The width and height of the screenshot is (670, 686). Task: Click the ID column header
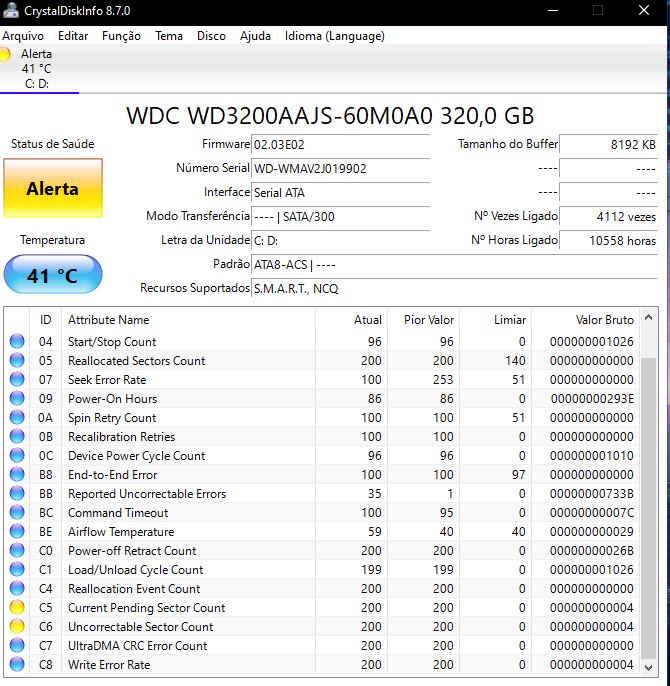[46, 320]
